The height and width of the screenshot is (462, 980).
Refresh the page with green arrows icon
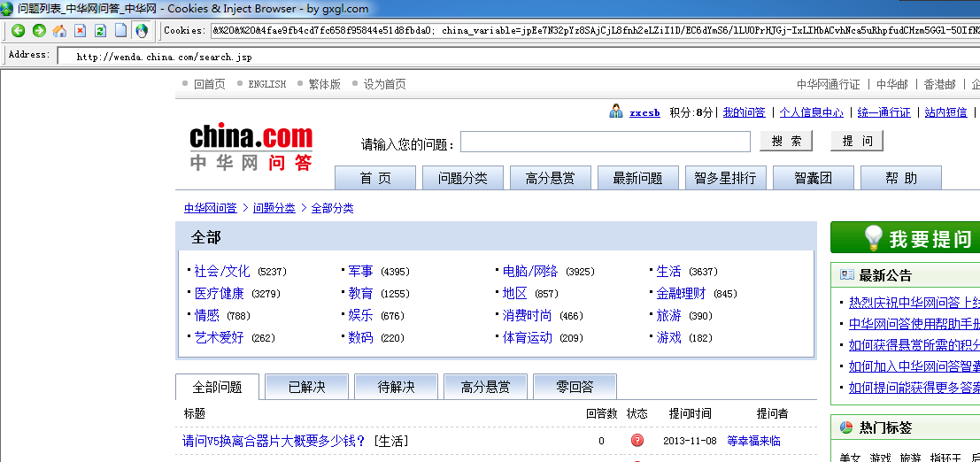[100, 30]
